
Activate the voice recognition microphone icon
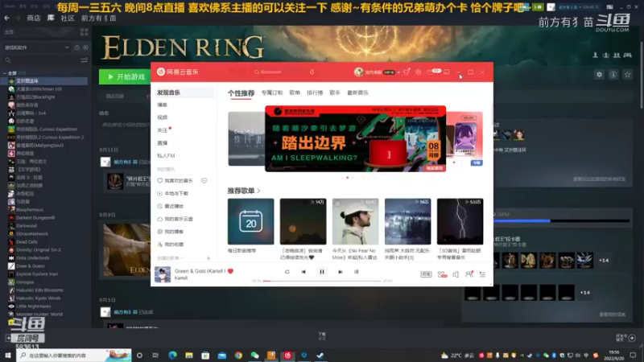tap(312, 72)
